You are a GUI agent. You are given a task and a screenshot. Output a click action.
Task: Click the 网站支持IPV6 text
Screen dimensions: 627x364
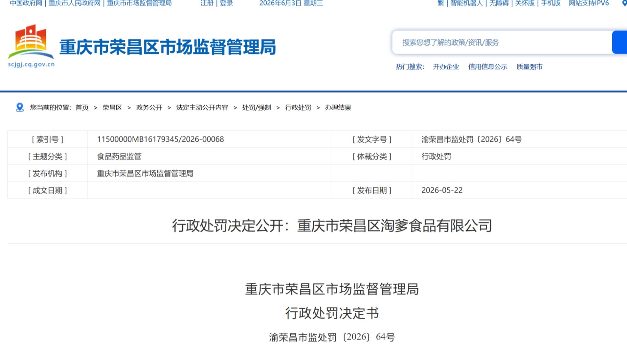tap(589, 3)
